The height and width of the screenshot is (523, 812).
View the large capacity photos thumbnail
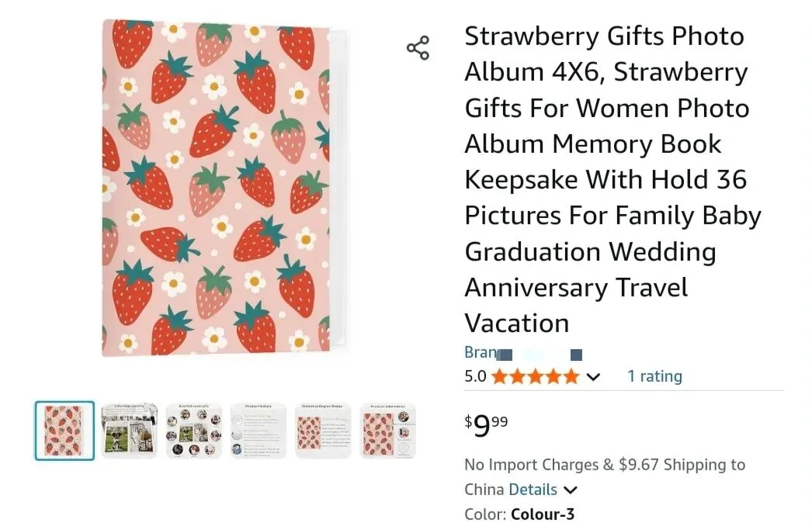point(129,431)
